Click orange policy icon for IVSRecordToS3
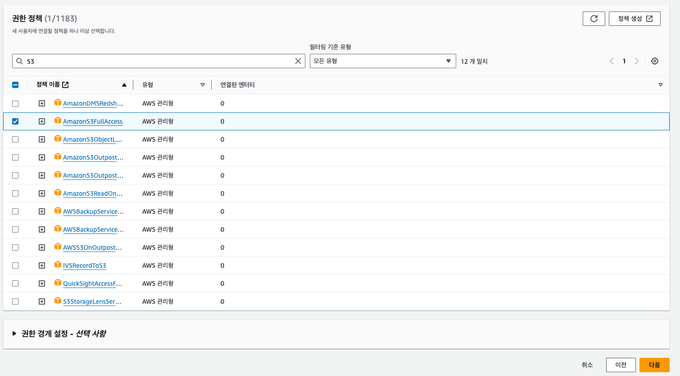Image resolution: width=680 pixels, height=376 pixels. [57, 265]
